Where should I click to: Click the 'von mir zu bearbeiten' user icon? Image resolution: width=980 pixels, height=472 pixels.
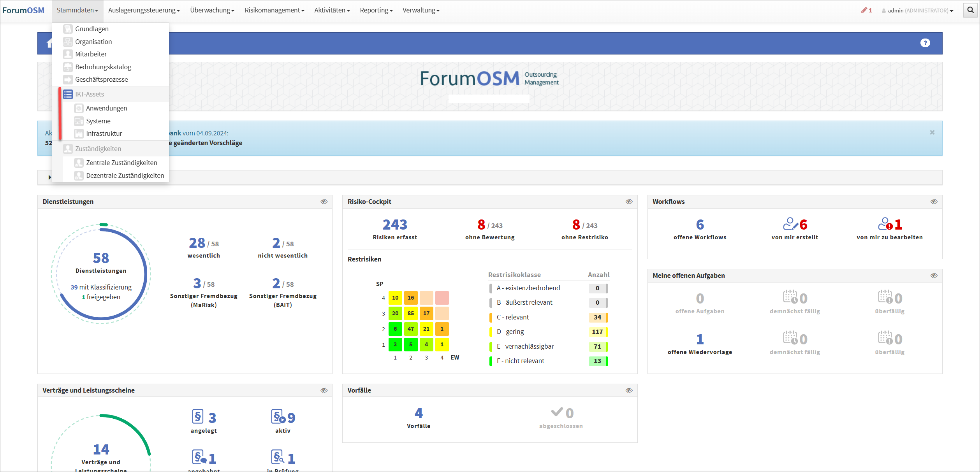coord(885,224)
